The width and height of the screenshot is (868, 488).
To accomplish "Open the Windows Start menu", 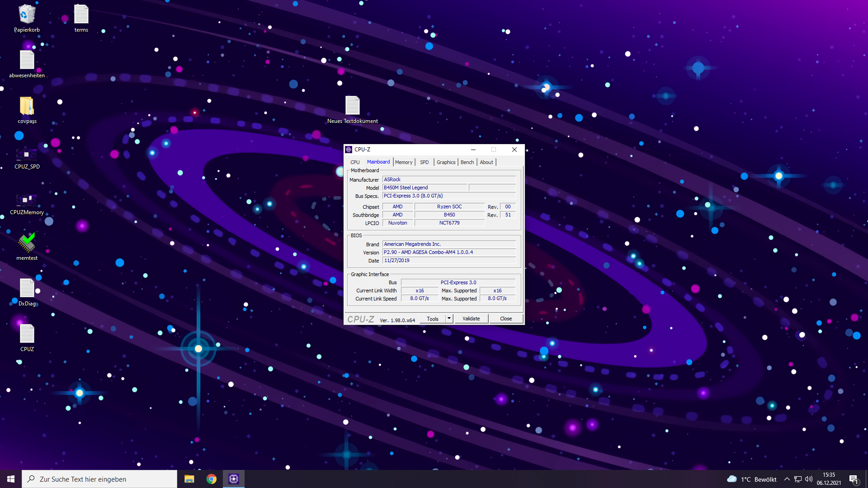I will pos(11,479).
